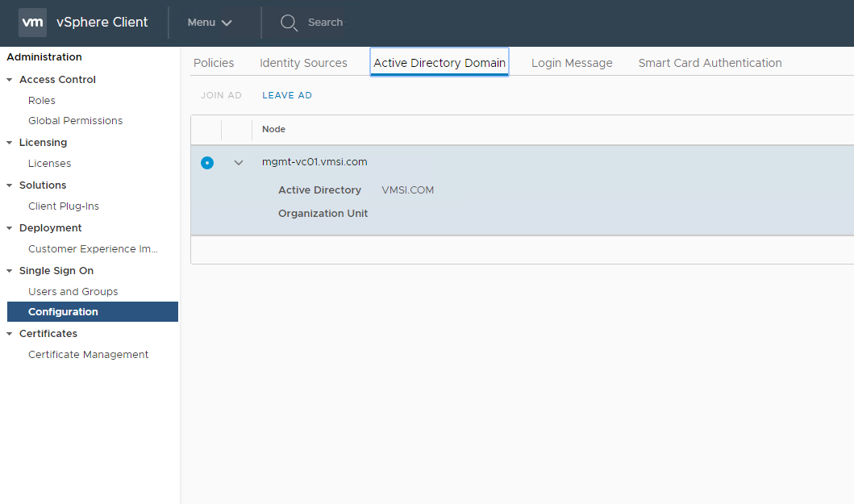854x504 pixels.
Task: Switch to the Policies tab
Action: point(214,63)
